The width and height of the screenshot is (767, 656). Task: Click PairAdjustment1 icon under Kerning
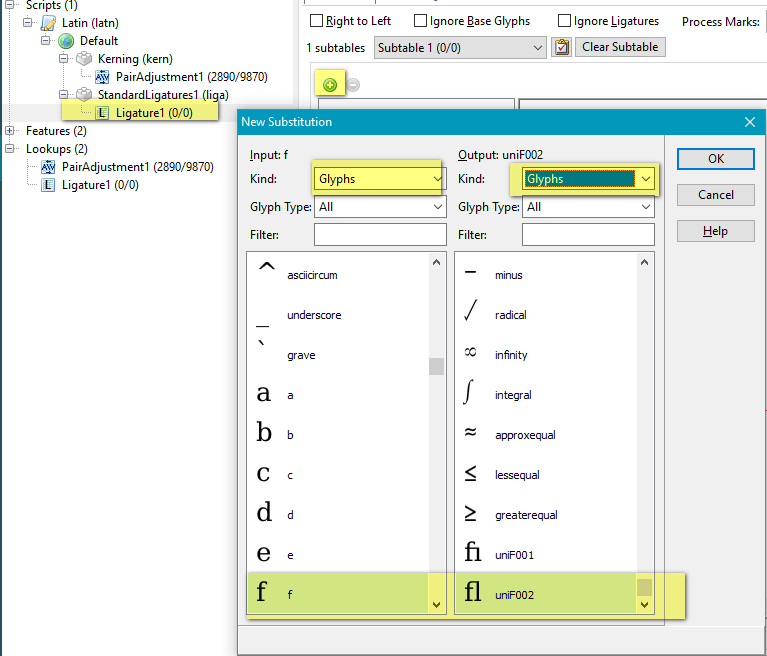102,77
